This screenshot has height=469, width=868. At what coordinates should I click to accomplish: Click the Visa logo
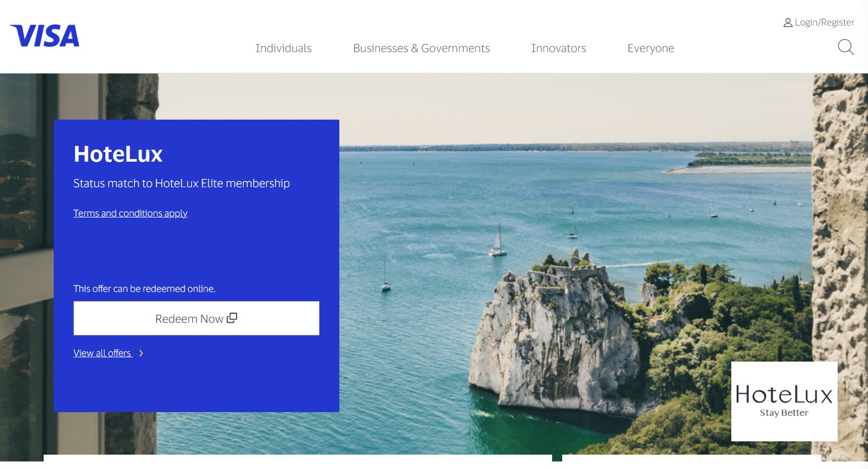44,36
